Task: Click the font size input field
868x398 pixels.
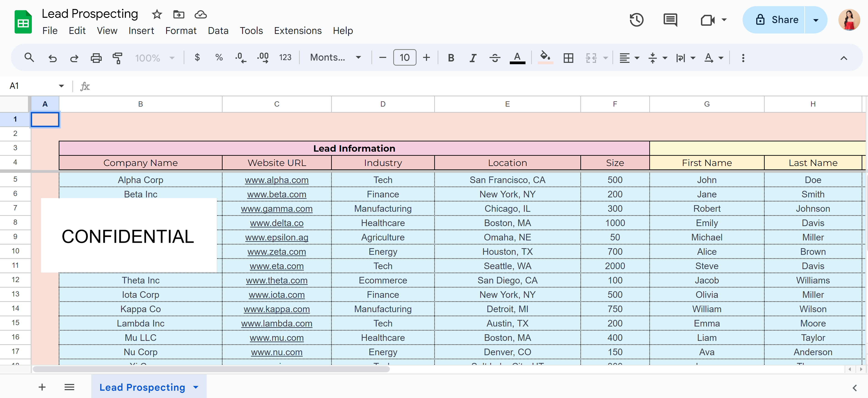Action: 404,58
